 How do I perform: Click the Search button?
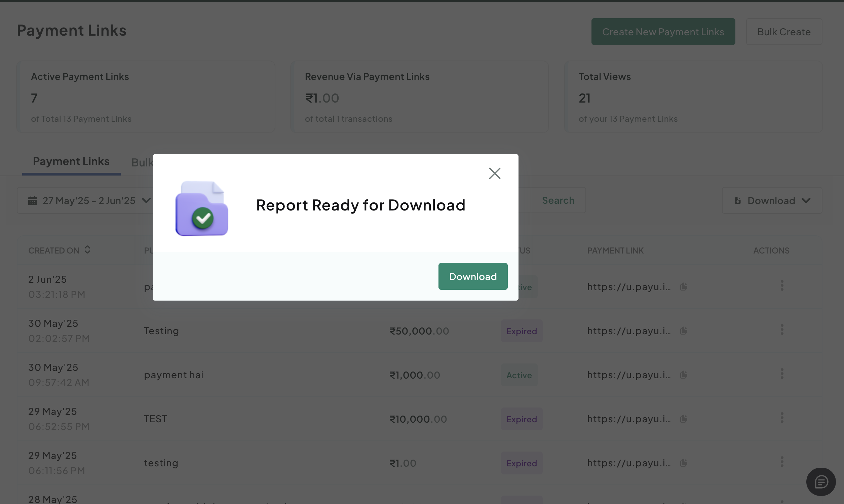[558, 200]
